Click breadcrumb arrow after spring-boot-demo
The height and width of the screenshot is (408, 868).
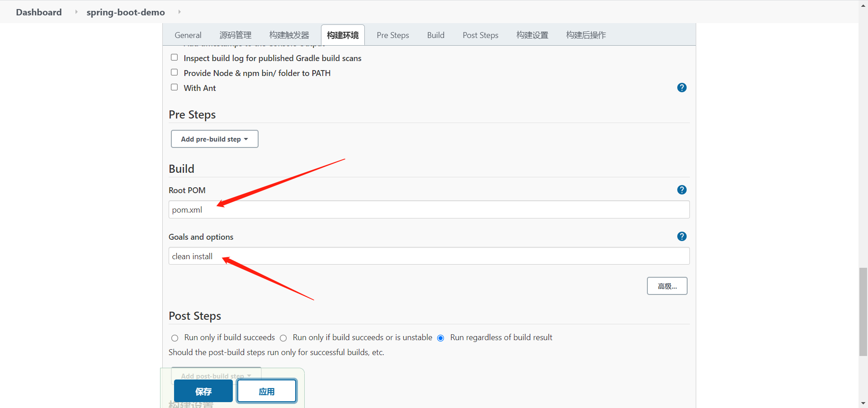pyautogui.click(x=179, y=12)
